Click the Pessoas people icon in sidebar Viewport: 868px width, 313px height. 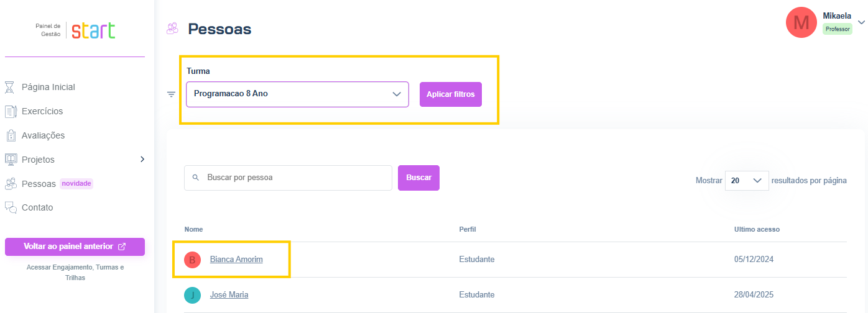click(x=10, y=184)
